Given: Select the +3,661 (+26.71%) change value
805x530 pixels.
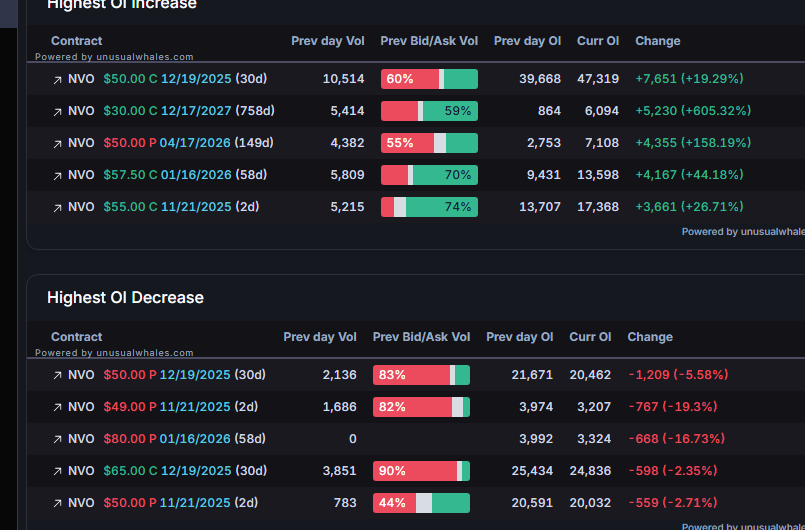Looking at the screenshot, I should (689, 206).
